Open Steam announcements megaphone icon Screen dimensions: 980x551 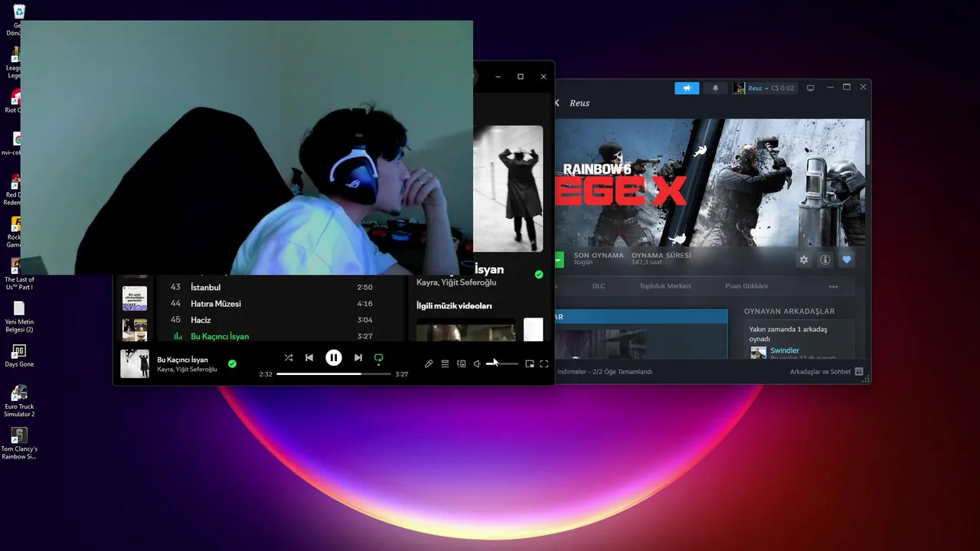pos(687,88)
